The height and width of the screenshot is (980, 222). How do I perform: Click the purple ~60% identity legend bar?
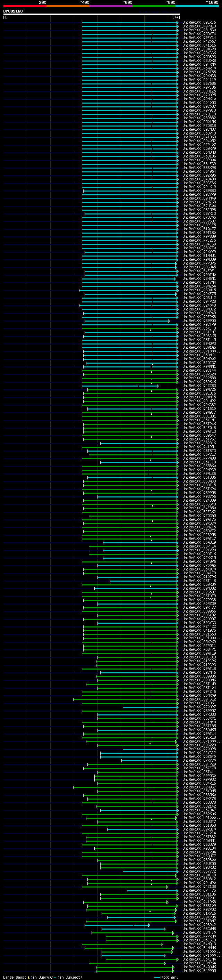(111, 6)
